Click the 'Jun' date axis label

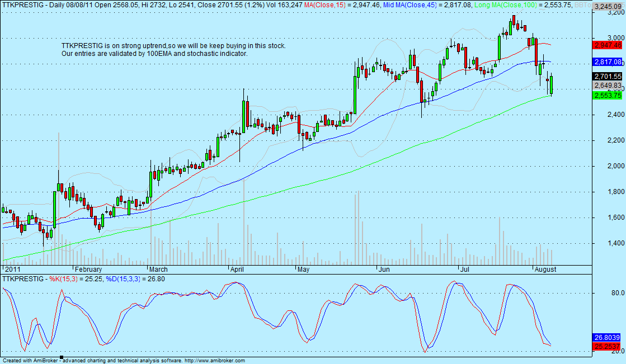(x=384, y=270)
